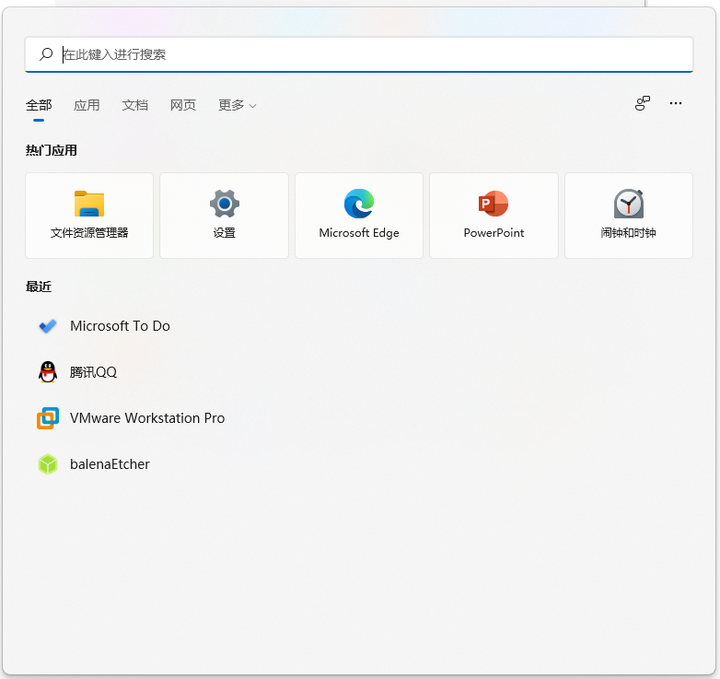Click the VMware Workstation Pro icon
720x679 pixels.
click(x=48, y=418)
